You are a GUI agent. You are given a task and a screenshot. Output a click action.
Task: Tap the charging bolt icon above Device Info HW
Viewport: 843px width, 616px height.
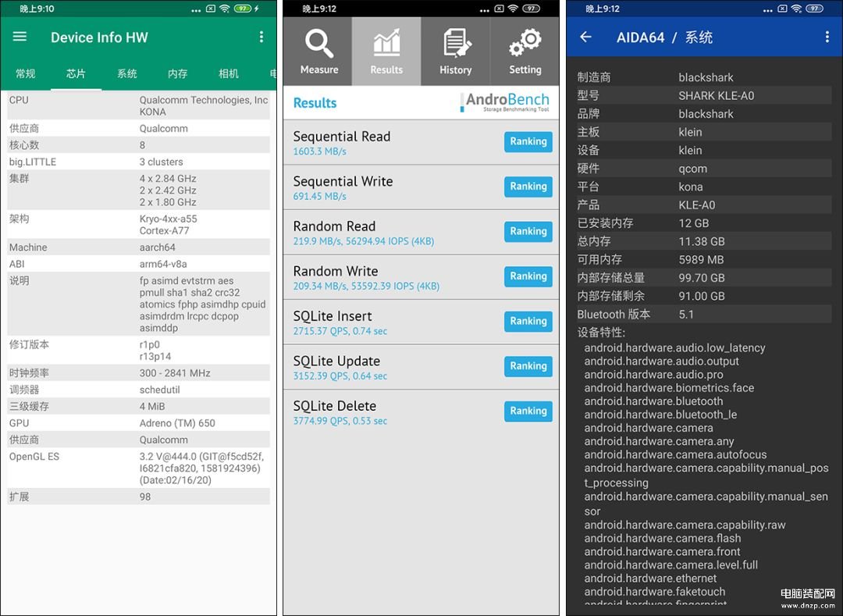(x=257, y=9)
